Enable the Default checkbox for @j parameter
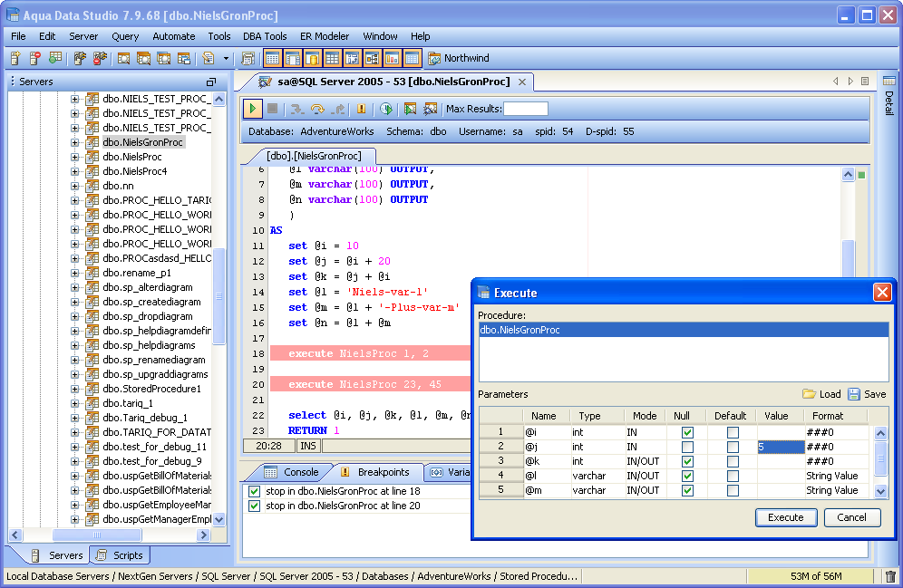 tap(733, 447)
